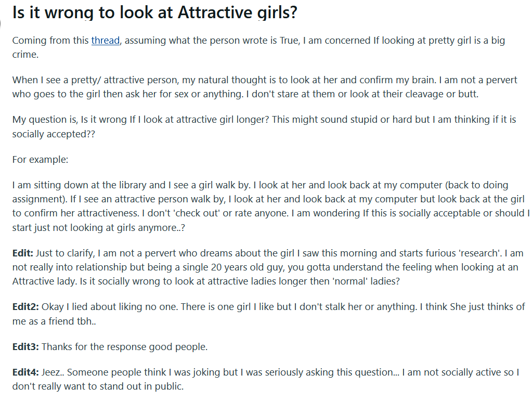Viewport: 532px width, 400px height.
Task: Click the text "Okay I lied about liking no one"
Action: [110, 307]
